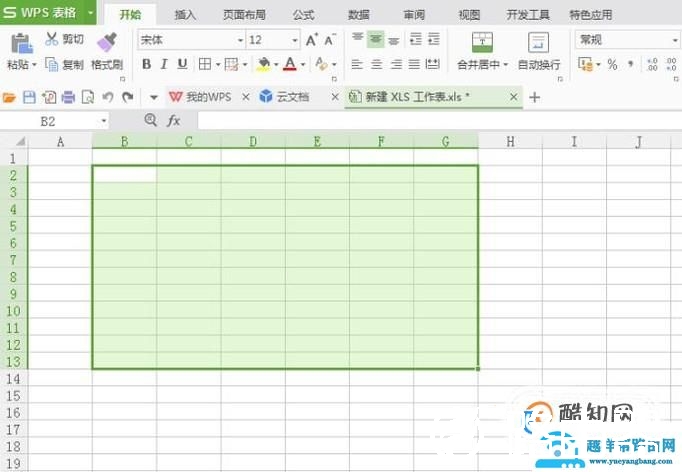Open the font size dropdown 12
This screenshot has height=472, width=682.
294,40
